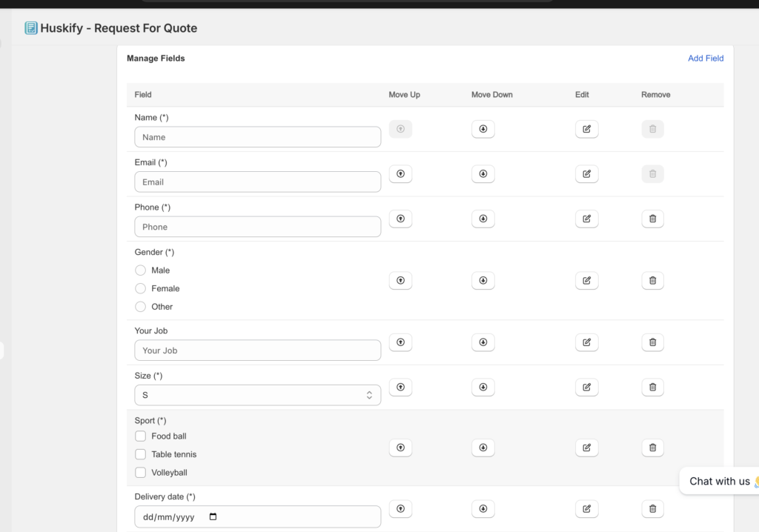Click into the Your Job text box
The width and height of the screenshot is (759, 532).
click(257, 350)
